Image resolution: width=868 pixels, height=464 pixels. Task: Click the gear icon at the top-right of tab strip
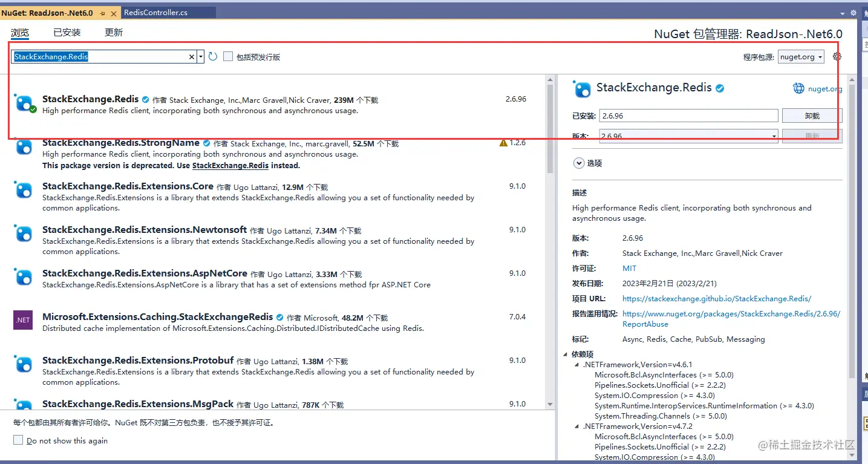853,13
